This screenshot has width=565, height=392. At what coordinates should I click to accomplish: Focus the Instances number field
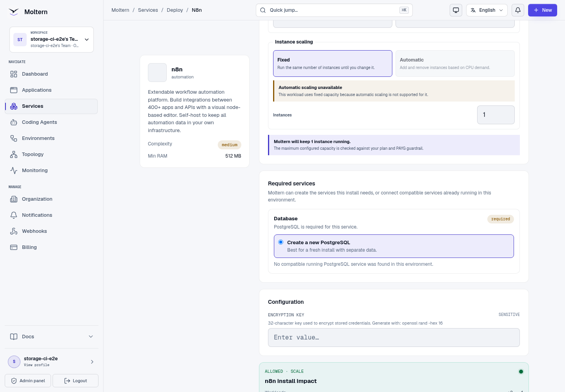click(496, 115)
